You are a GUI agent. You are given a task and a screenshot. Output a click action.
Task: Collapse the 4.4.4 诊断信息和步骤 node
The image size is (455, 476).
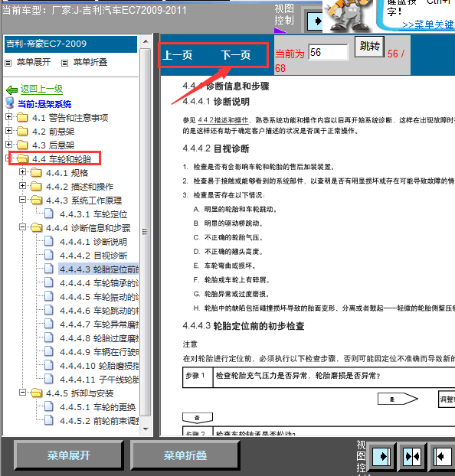coord(22,227)
